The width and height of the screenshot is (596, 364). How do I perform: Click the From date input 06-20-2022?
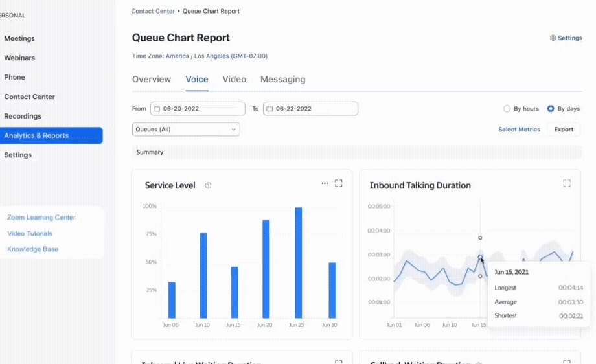pos(198,109)
